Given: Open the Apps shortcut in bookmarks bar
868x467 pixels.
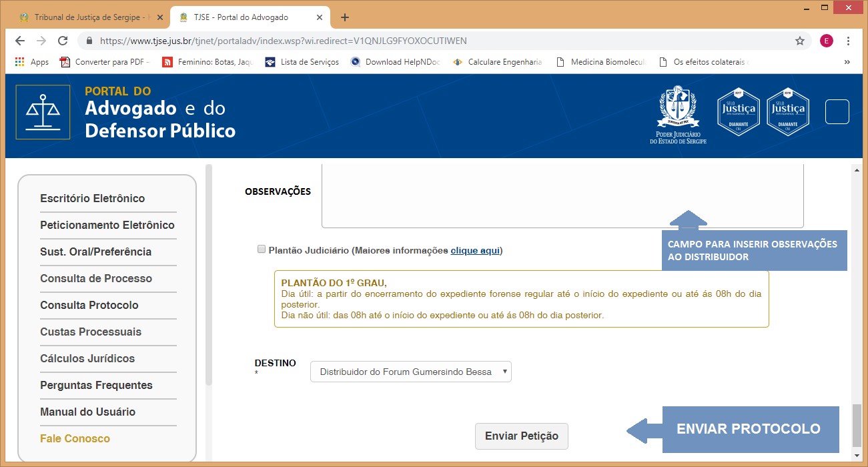Looking at the screenshot, I should point(31,62).
